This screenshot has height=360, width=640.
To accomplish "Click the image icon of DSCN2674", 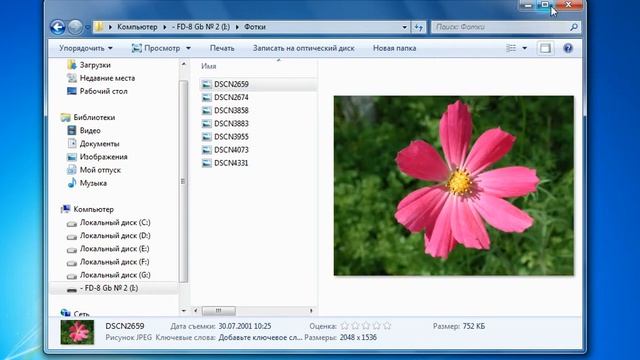I will coord(207,98).
